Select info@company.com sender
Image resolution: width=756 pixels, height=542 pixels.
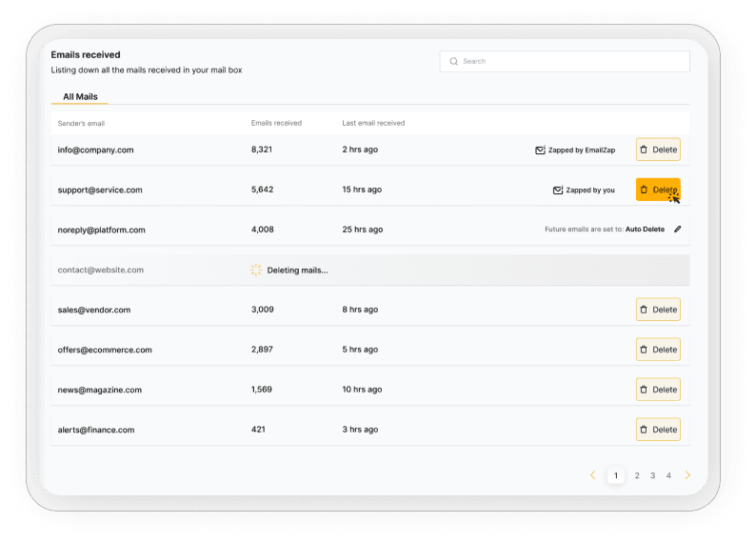pyautogui.click(x=95, y=150)
